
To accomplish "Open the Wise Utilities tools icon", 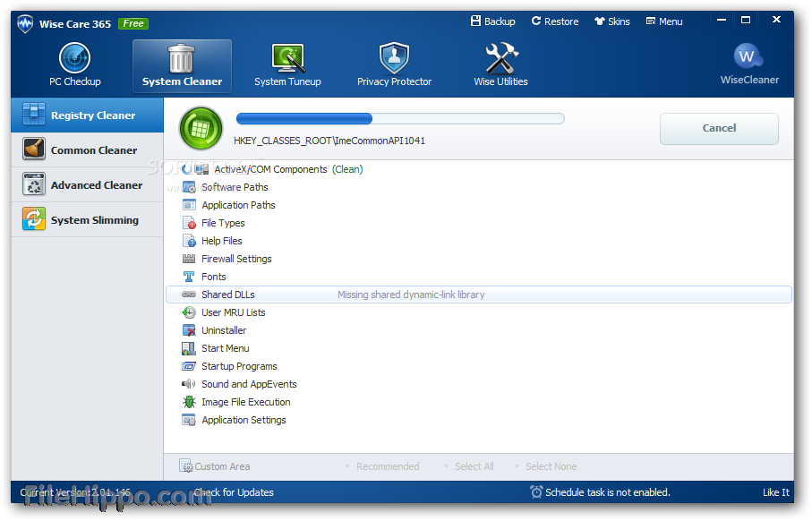I will (500, 58).
